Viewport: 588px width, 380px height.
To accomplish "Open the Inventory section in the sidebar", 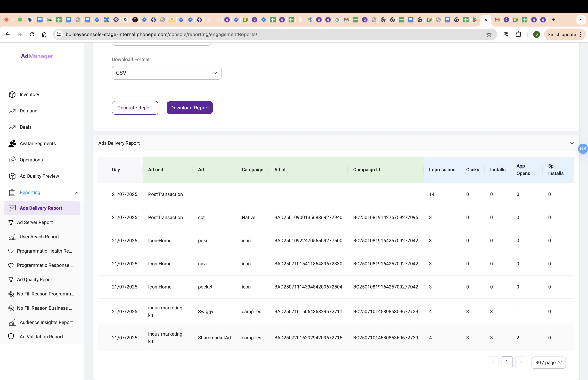I will pyautogui.click(x=29, y=95).
